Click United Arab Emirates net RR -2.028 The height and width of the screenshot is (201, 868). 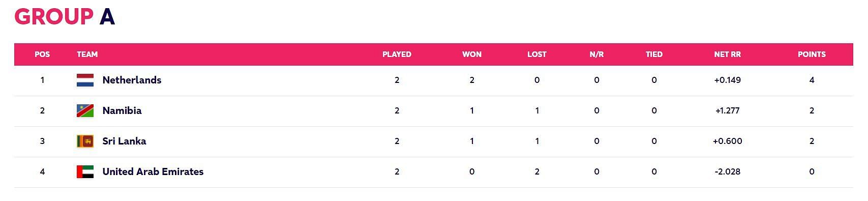pyautogui.click(x=727, y=171)
